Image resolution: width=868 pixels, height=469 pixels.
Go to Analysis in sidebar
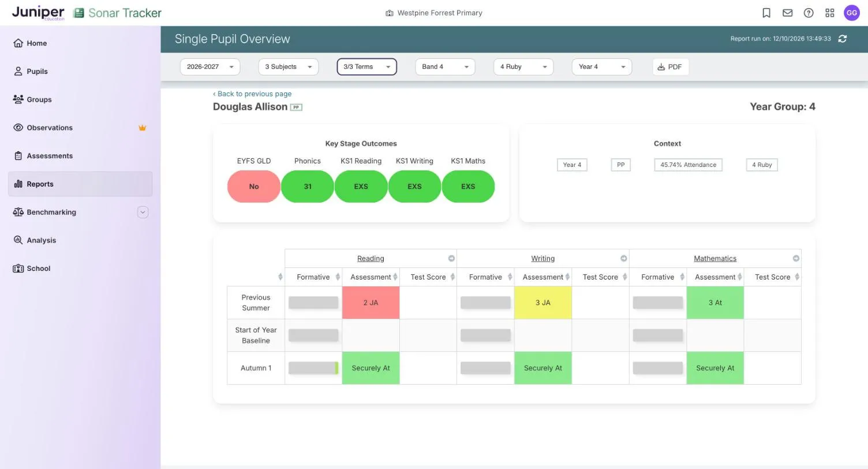(x=80, y=240)
